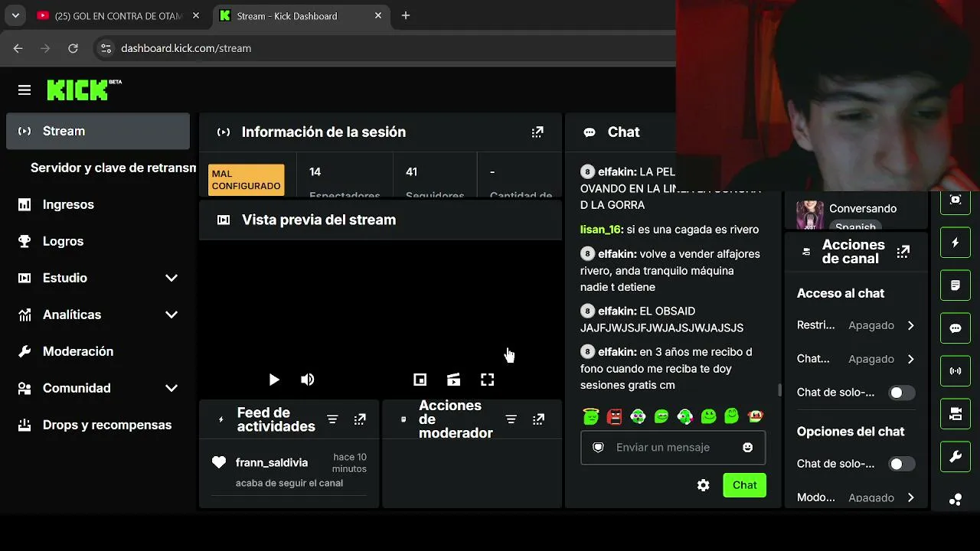The height and width of the screenshot is (551, 980).
Task: Open the Chat... Apagado option
Action: tap(856, 359)
